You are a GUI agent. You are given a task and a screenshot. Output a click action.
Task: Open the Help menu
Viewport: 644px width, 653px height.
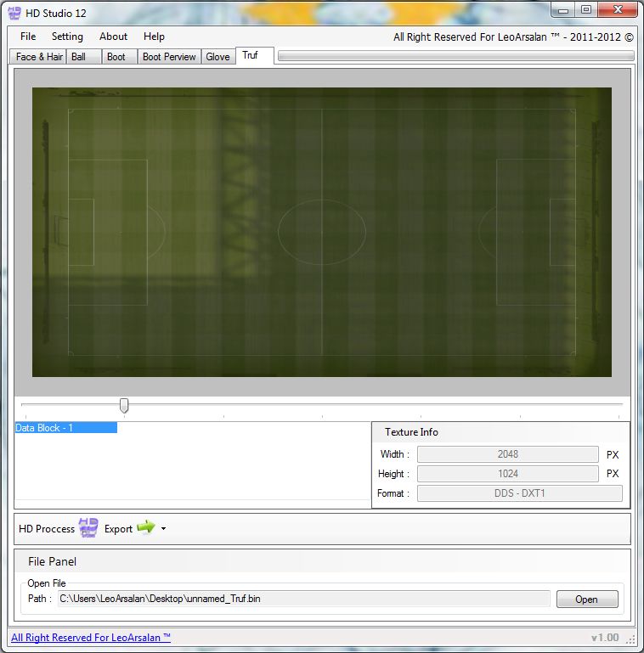pos(154,37)
